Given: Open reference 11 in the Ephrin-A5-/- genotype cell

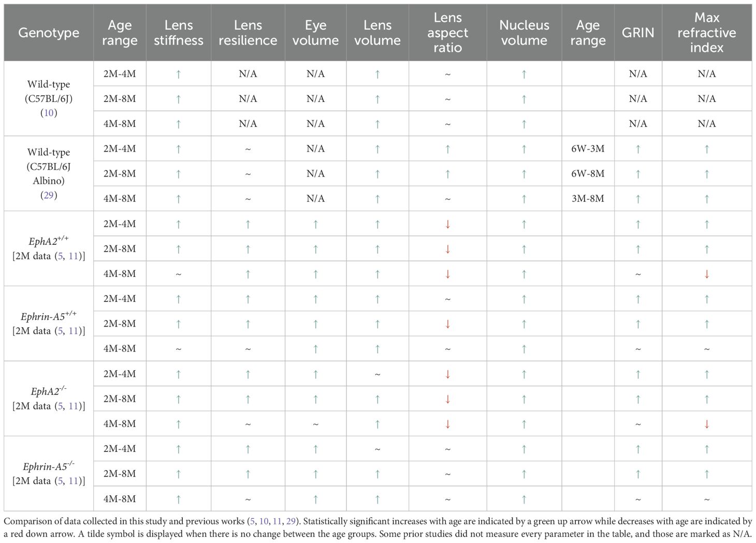Looking at the screenshot, I should click(74, 481).
